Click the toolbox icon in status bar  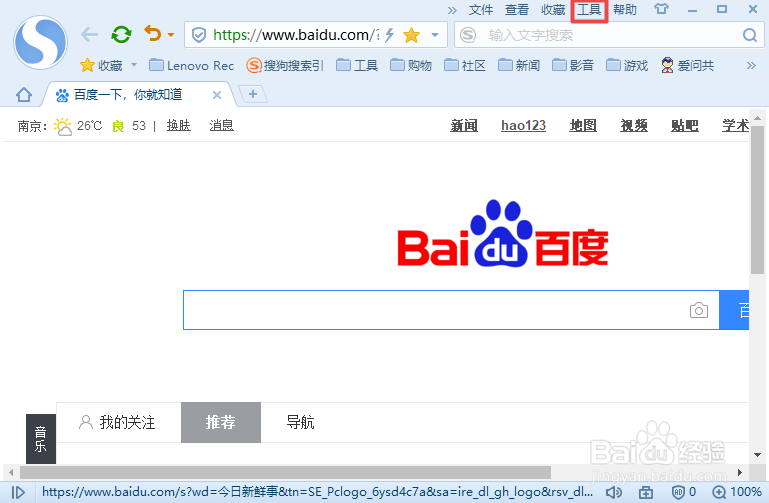click(646, 492)
